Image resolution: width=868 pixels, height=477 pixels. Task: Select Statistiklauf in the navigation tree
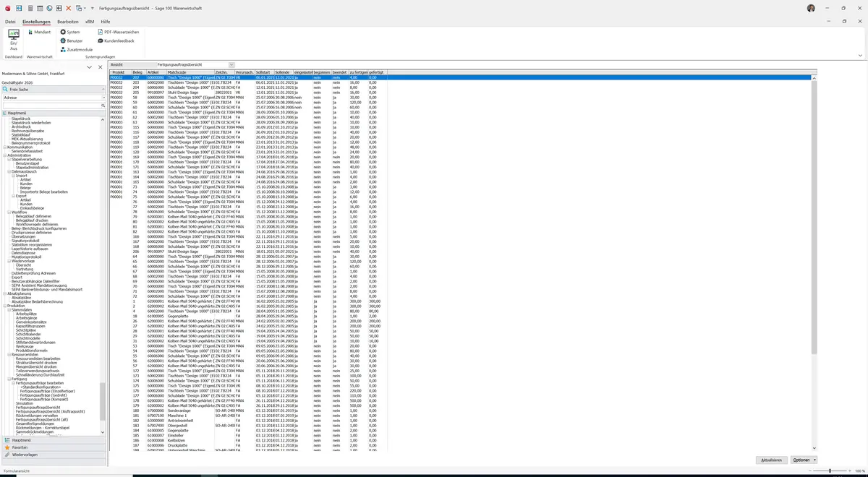(22, 134)
